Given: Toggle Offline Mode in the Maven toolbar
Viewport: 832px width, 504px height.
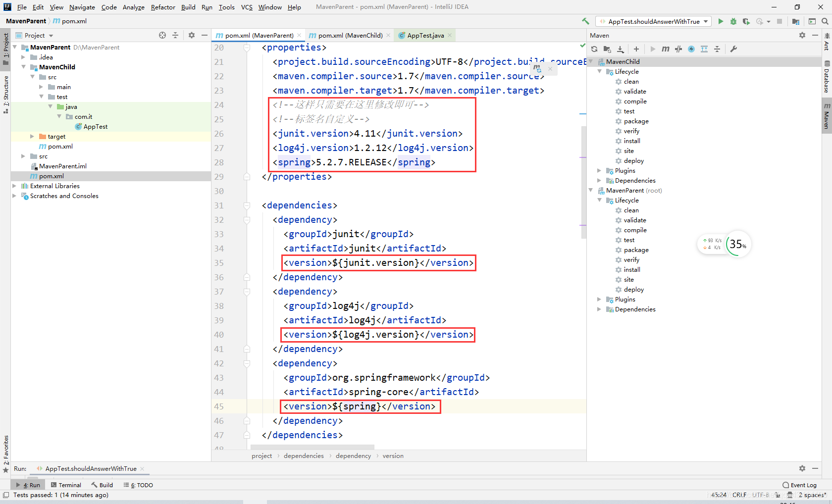Looking at the screenshot, I should tap(678, 49).
